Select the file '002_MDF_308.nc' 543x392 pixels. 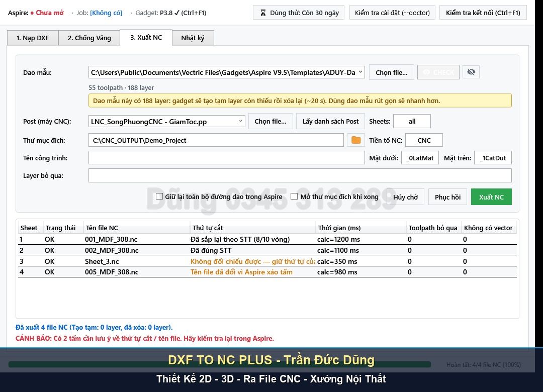coord(112,250)
